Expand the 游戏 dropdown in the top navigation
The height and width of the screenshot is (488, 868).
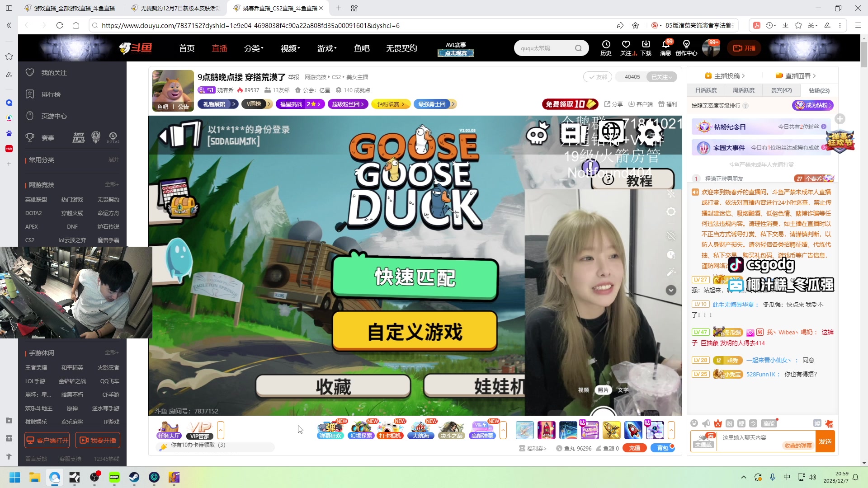click(327, 48)
